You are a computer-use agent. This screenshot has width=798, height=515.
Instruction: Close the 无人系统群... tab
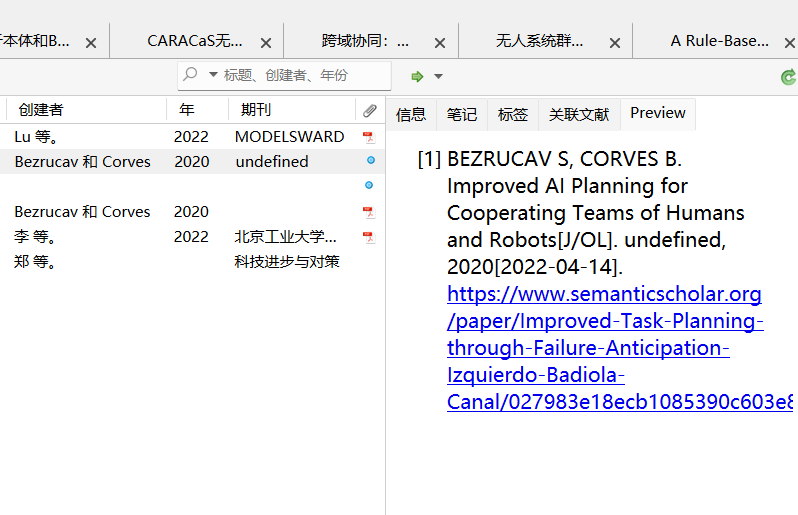click(615, 43)
